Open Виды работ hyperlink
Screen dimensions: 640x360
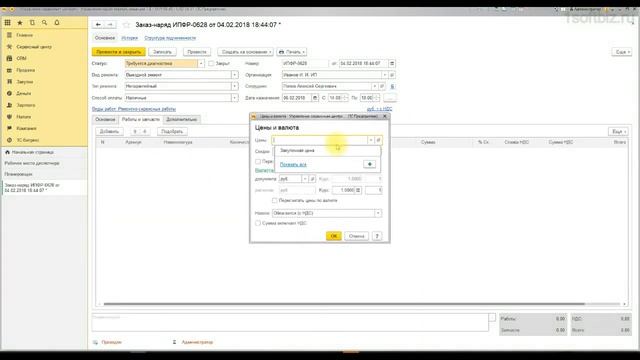pos(134,109)
